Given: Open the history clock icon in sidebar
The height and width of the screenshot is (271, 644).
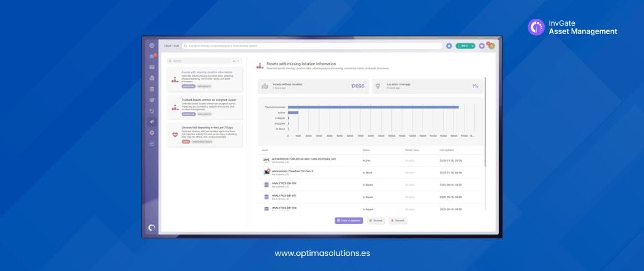Looking at the screenshot, I should click(x=152, y=111).
